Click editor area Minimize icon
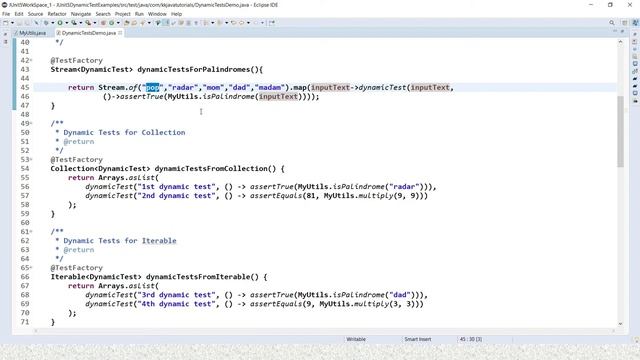The width and height of the screenshot is (640, 360). tap(615, 31)
